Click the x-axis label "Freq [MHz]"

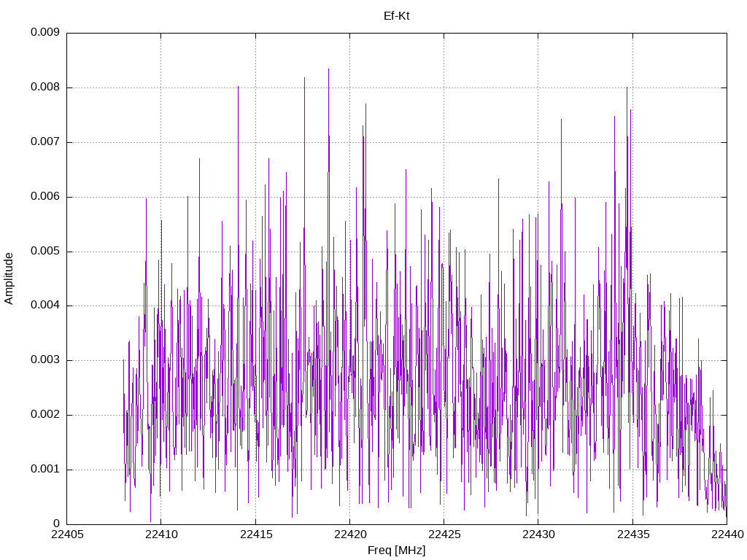(396, 551)
